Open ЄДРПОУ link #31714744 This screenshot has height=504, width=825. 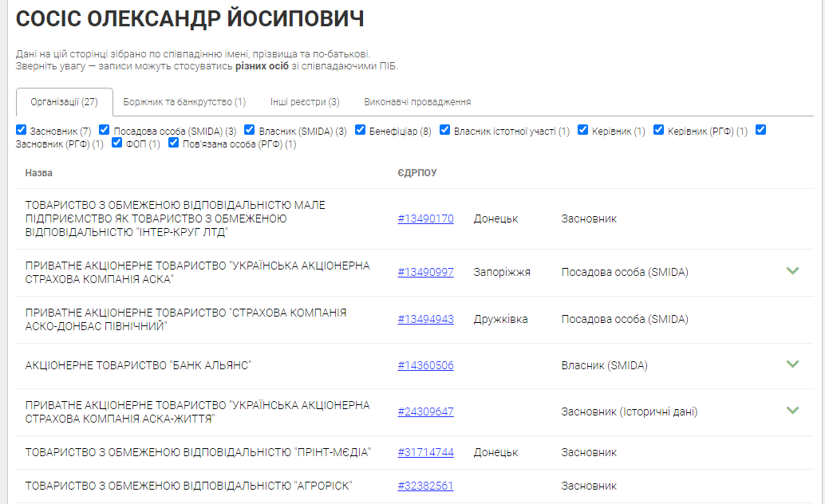pyautogui.click(x=425, y=452)
